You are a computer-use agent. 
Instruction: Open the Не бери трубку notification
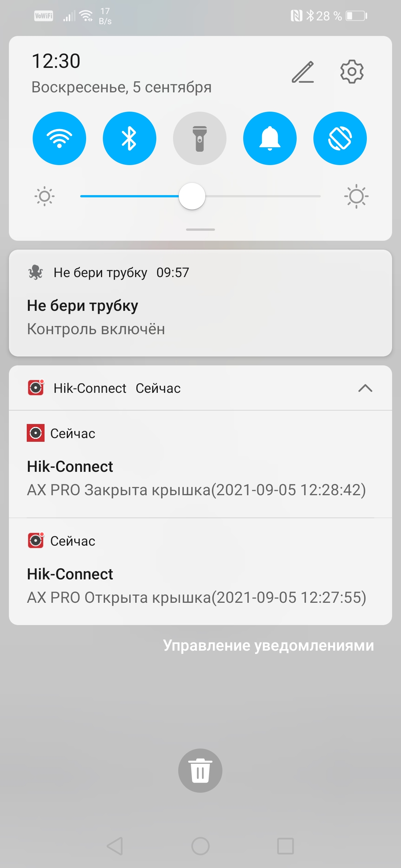coord(200,317)
